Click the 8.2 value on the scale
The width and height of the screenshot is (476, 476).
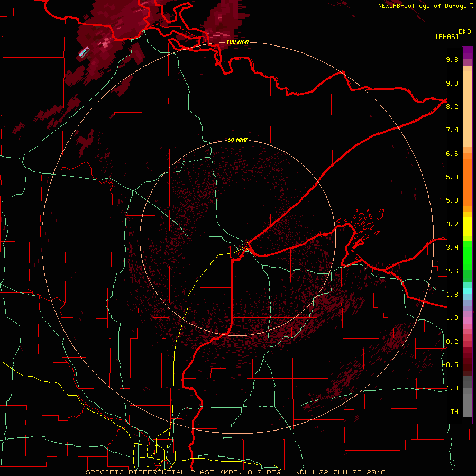452,106
